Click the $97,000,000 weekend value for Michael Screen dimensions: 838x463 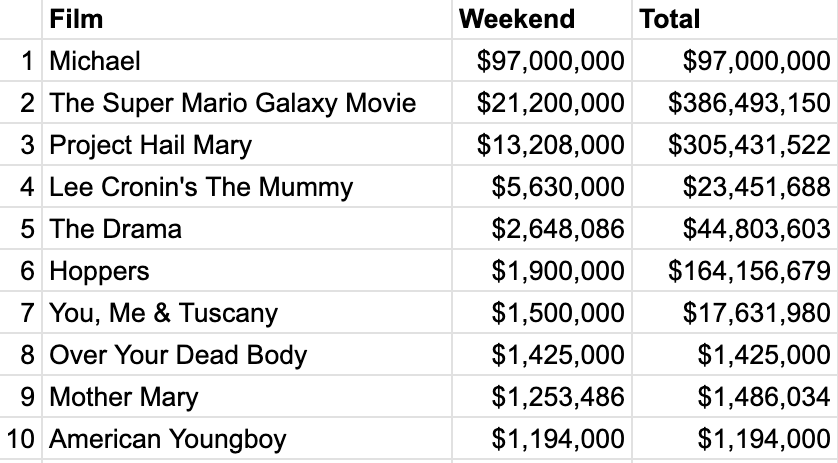542,60
